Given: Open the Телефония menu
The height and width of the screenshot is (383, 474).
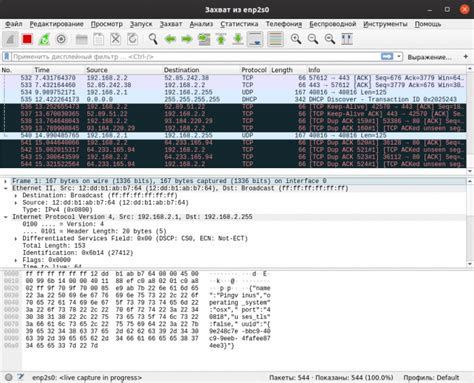Looking at the screenshot, I should click(284, 24).
